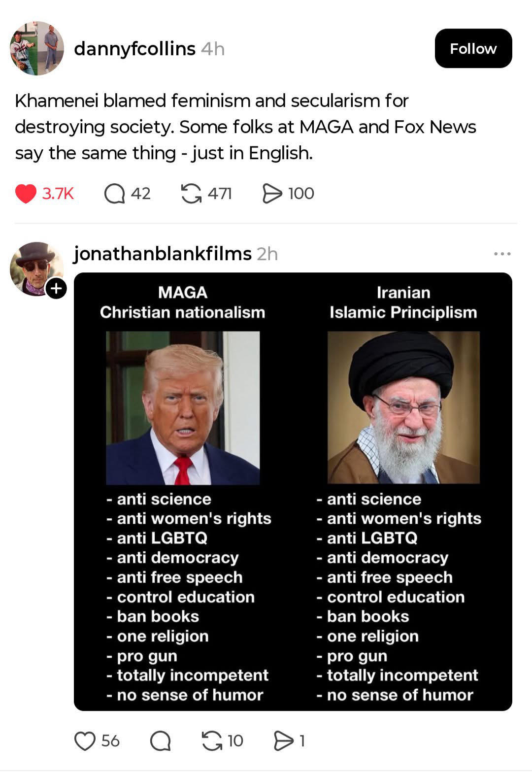Screen dimensions: 532x772
Task: Repost the jonathanblankfilms reply
Action: [x=212, y=740]
